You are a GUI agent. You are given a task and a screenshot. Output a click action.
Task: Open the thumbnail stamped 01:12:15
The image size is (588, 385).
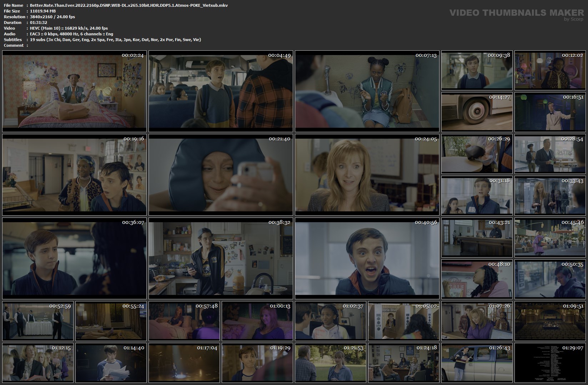(38, 363)
